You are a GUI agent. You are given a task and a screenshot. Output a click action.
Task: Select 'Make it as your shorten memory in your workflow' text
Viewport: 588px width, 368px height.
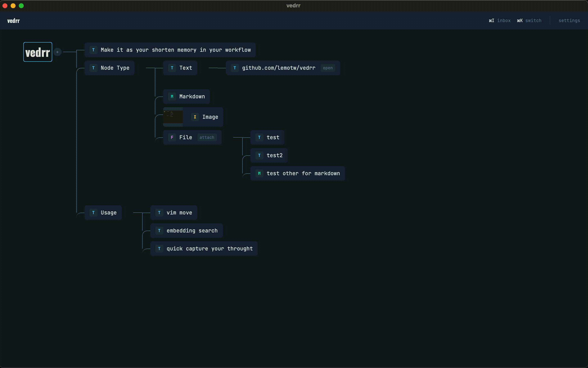tap(176, 50)
